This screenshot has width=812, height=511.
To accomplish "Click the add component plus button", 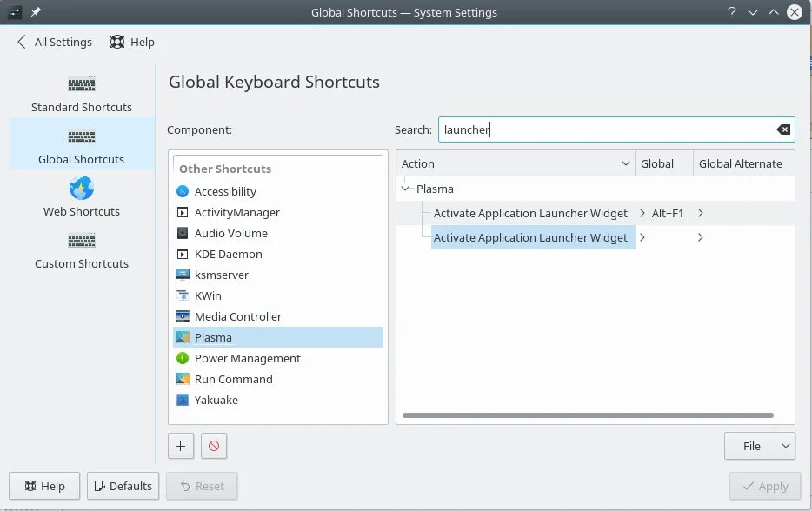I will [x=180, y=446].
